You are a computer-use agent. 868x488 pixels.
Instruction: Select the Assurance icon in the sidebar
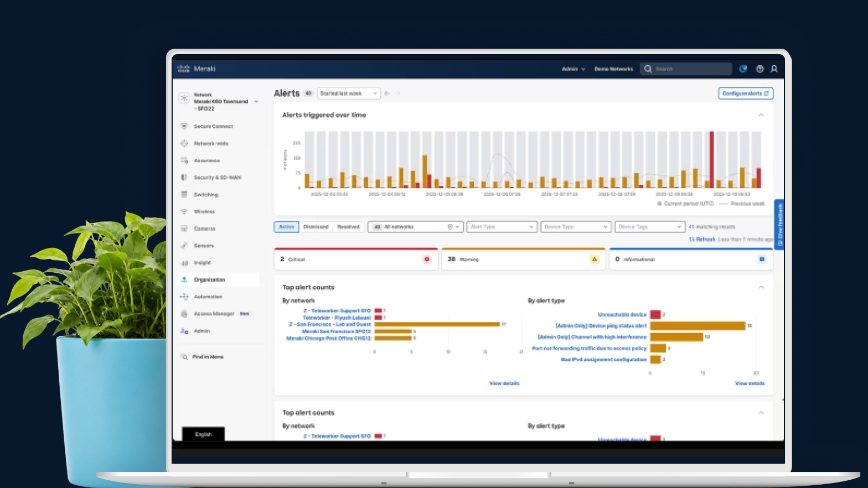[x=184, y=160]
